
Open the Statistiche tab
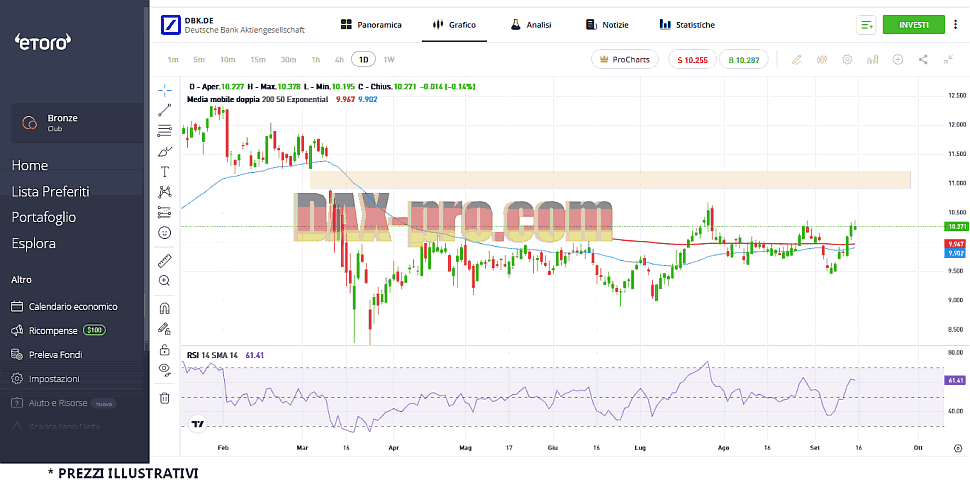tap(687, 25)
